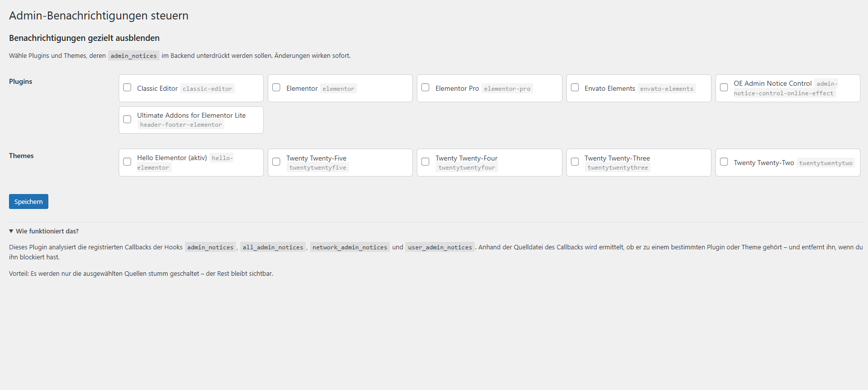This screenshot has height=390, width=868.
Task: Click the twentytwentyfive slug code tag
Action: 318,168
